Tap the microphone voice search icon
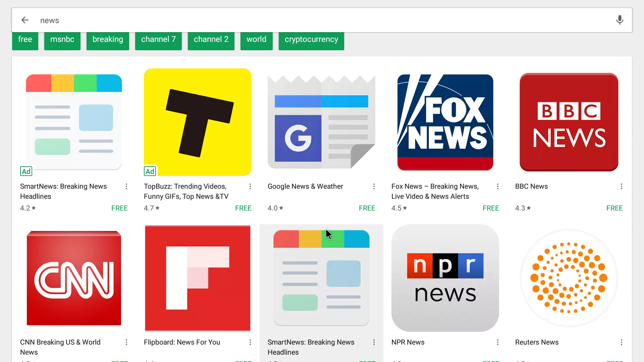The width and height of the screenshot is (644, 362). tap(620, 20)
